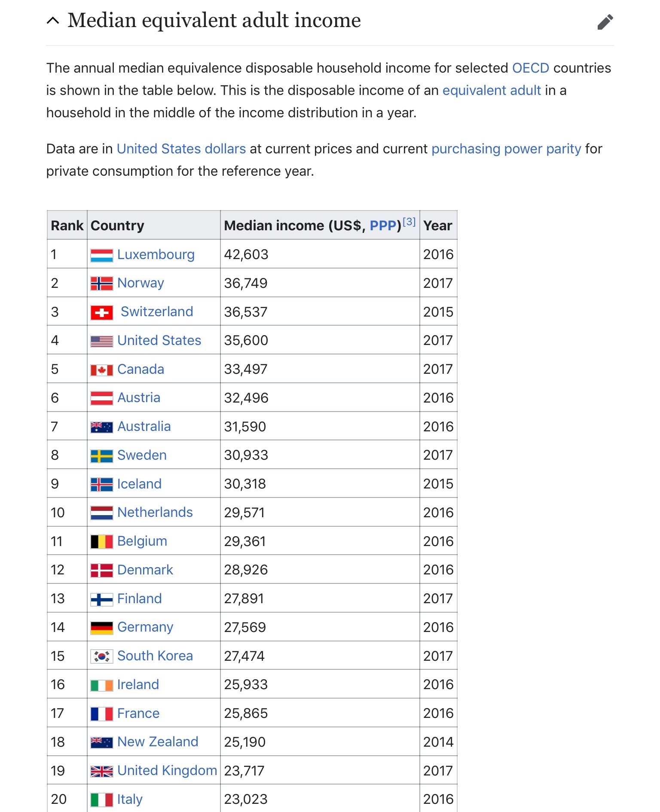
Task: Open the Italy country link
Action: click(130, 799)
